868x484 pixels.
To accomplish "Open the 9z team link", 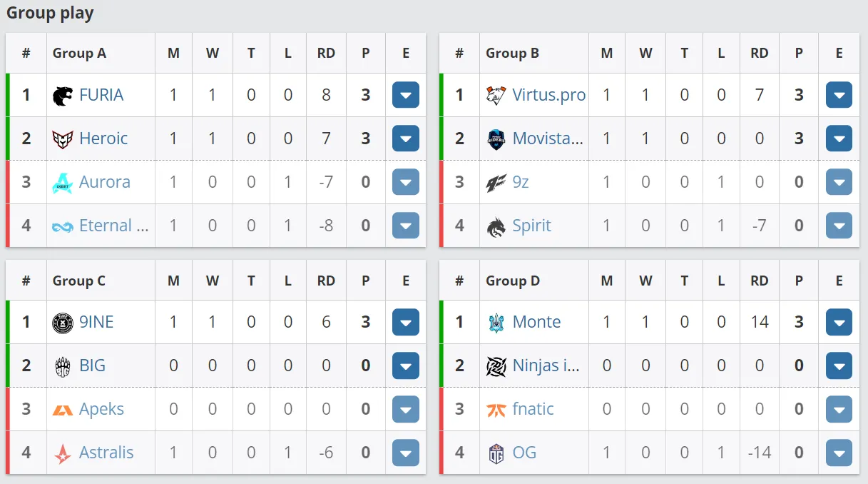I will (x=521, y=182).
